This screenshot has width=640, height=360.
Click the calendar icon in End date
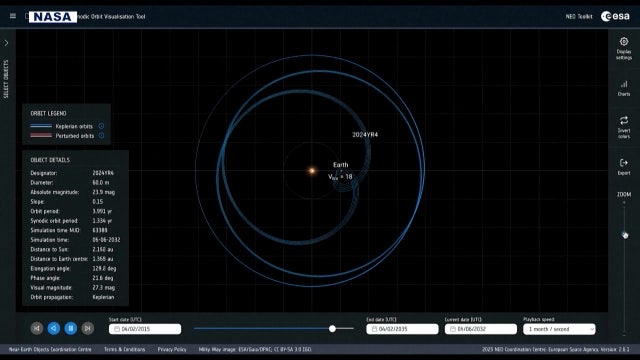click(374, 329)
